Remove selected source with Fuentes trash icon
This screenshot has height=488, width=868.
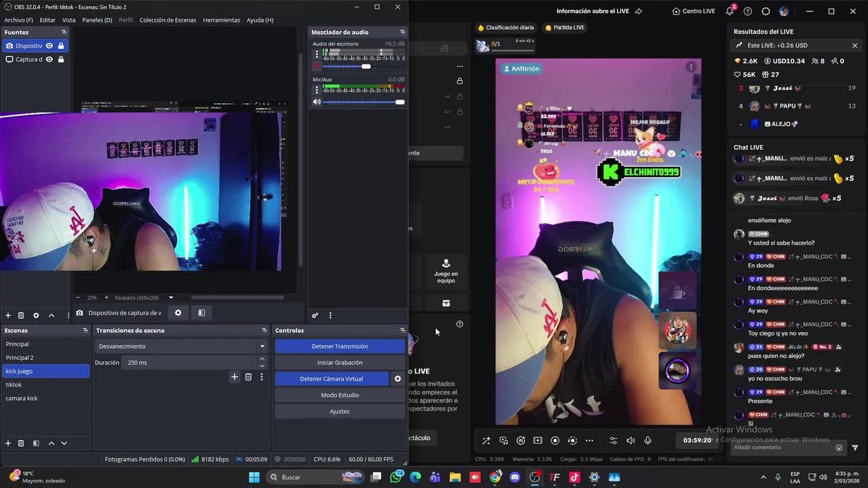(21, 315)
